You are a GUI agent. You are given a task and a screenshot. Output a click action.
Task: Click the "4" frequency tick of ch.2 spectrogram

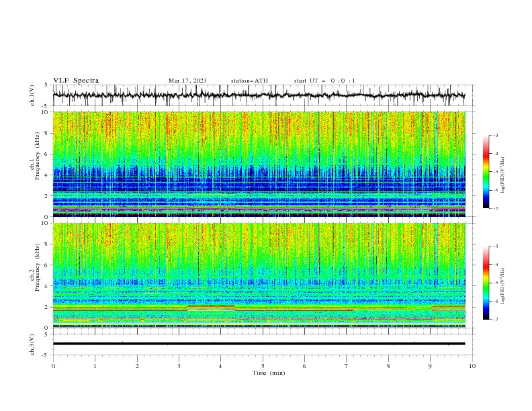(x=47, y=286)
